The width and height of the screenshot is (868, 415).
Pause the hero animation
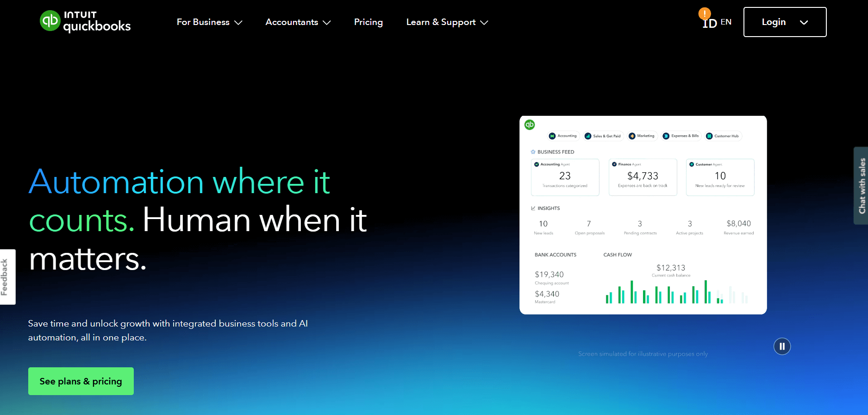point(782,346)
